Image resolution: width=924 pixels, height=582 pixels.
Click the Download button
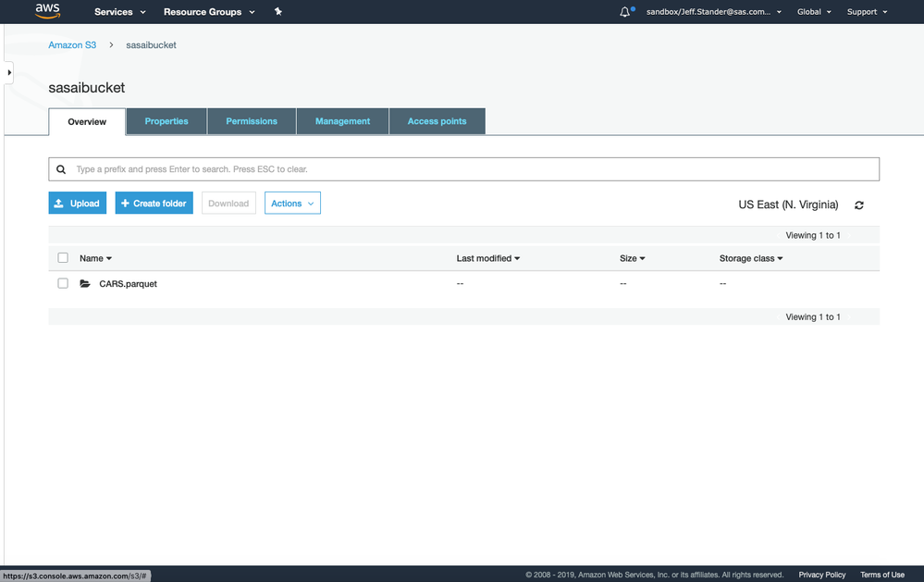228,203
